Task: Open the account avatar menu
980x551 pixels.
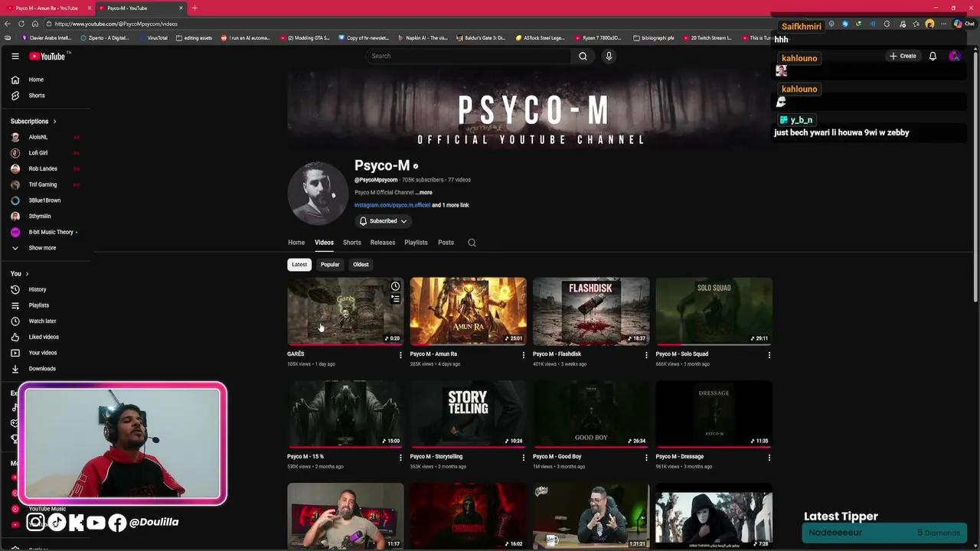Action: [x=954, y=56]
